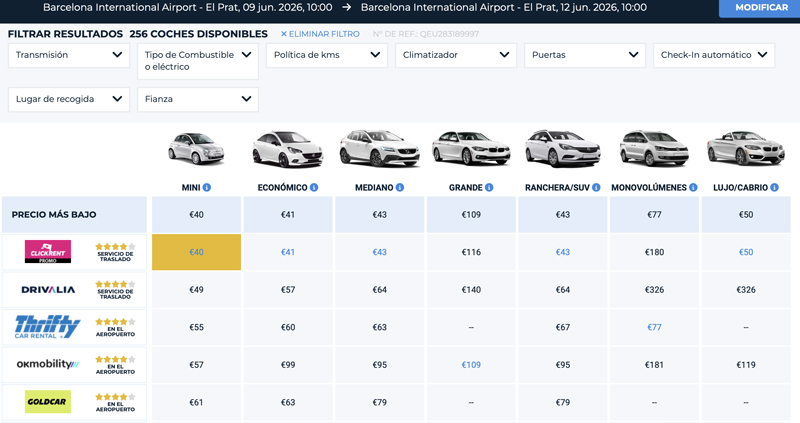800x423 pixels.
Task: Select the RANCHERA/SUV car image
Action: point(563,148)
